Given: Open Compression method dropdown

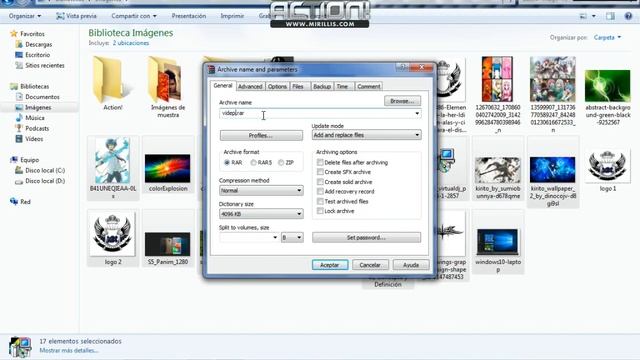Looking at the screenshot, I should tap(261, 190).
